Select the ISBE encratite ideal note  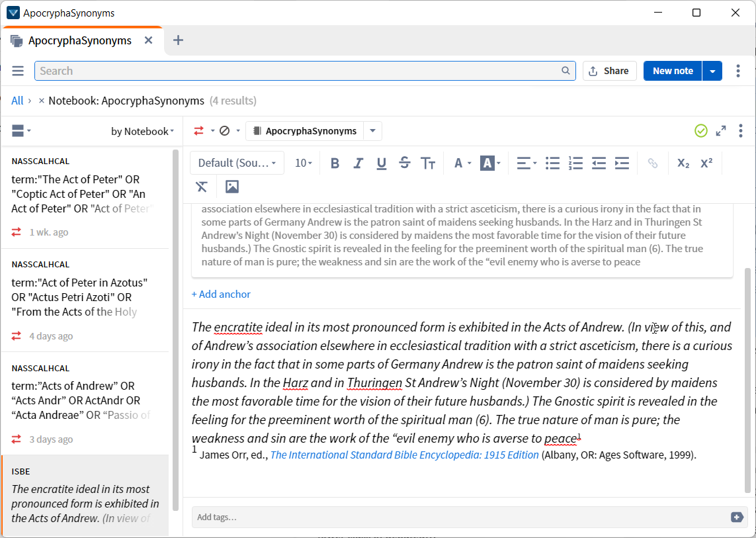(85, 496)
